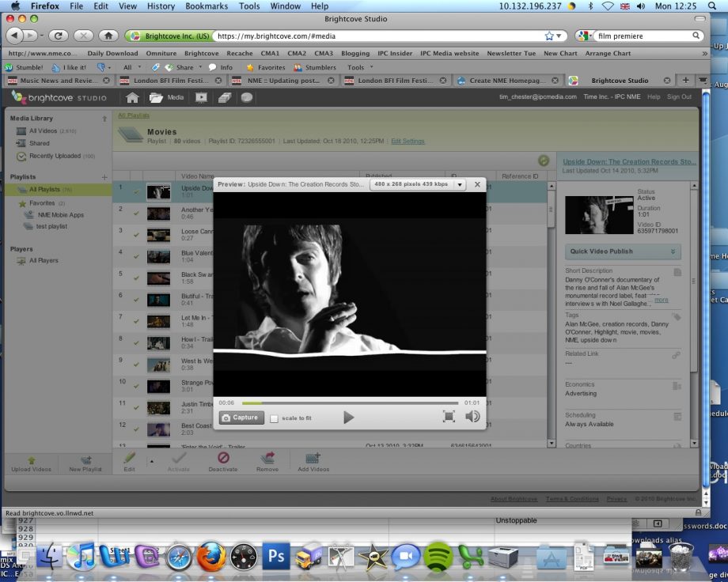Click the Add Videos icon
The width and height of the screenshot is (728, 582).
coord(313,458)
